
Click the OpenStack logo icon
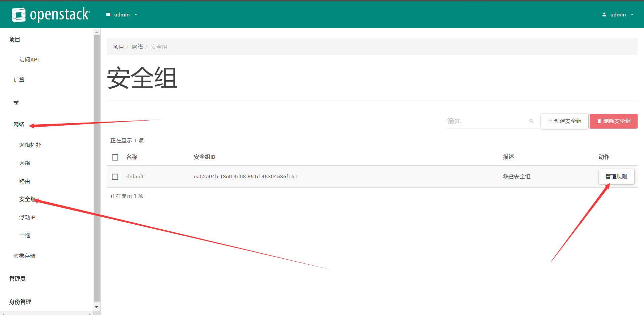tap(18, 15)
